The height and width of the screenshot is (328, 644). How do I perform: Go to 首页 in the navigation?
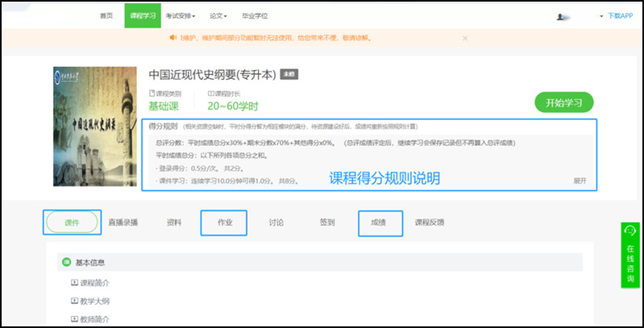tap(106, 15)
